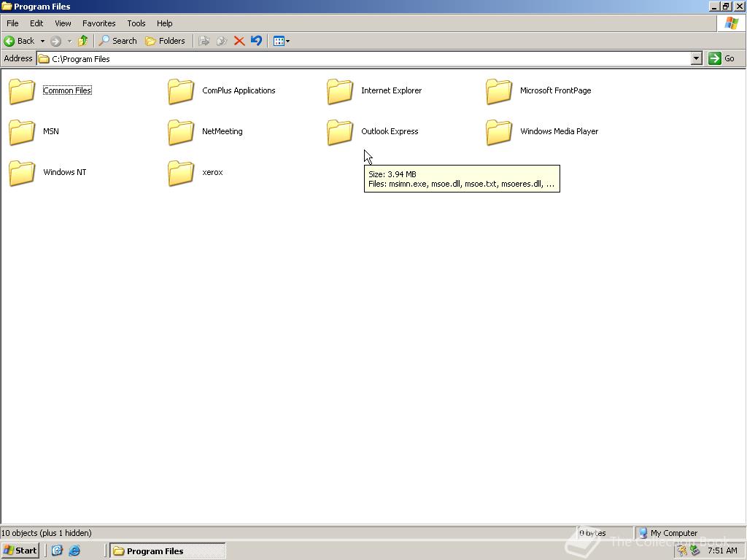Select the MSN folder icon
Viewport: 747px width, 560px height.
[22, 131]
